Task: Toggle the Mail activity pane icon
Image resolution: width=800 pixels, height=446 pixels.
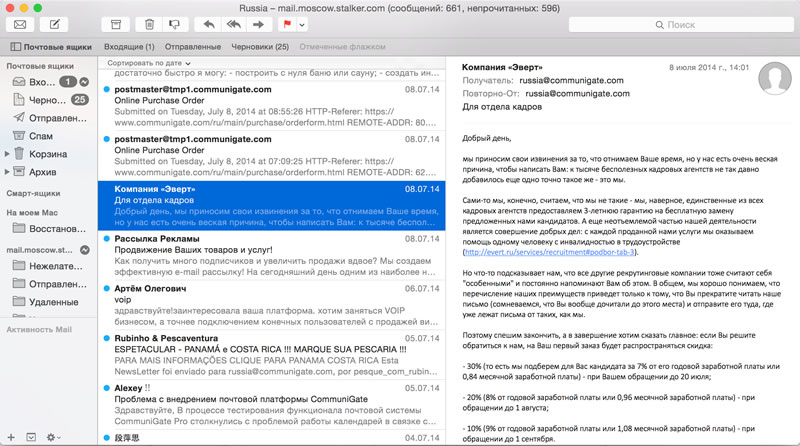Action: tap(31, 437)
